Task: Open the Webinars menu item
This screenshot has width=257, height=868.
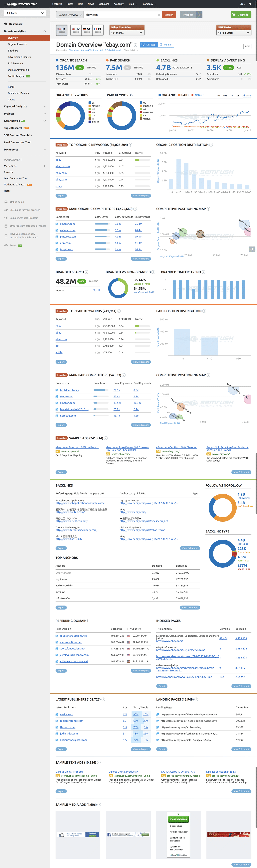Action: click(x=104, y=4)
